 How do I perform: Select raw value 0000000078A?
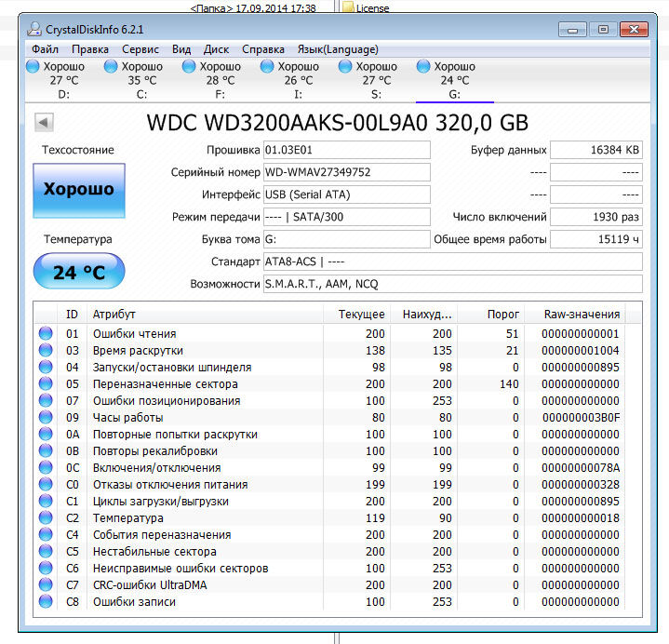[581, 468]
